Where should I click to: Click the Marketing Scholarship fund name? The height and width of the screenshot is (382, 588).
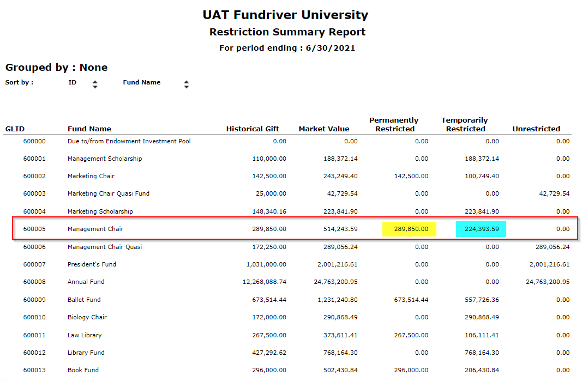point(100,211)
